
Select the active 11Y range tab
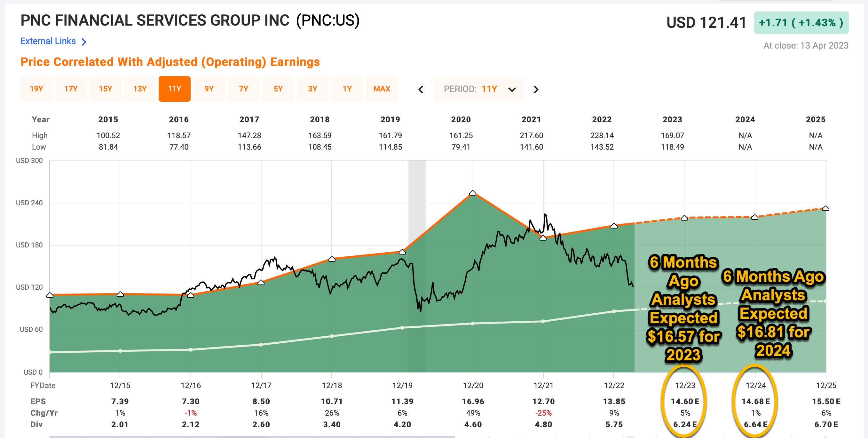175,89
